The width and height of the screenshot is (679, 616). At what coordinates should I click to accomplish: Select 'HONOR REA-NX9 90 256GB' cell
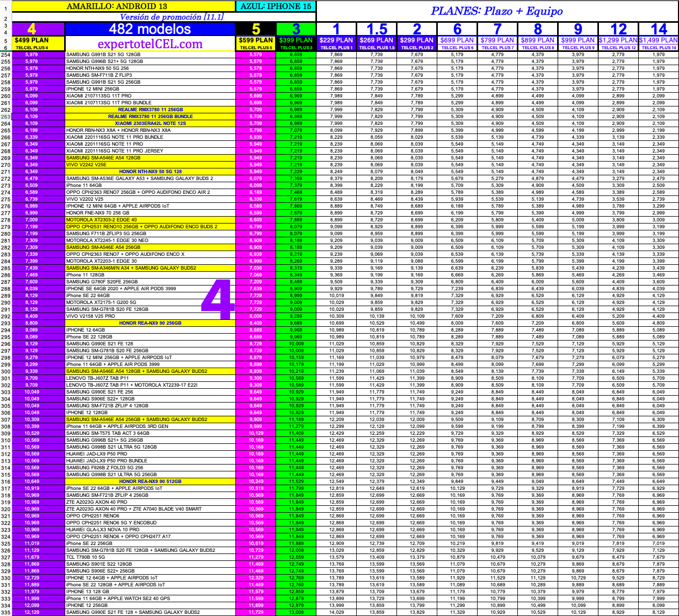click(150, 323)
